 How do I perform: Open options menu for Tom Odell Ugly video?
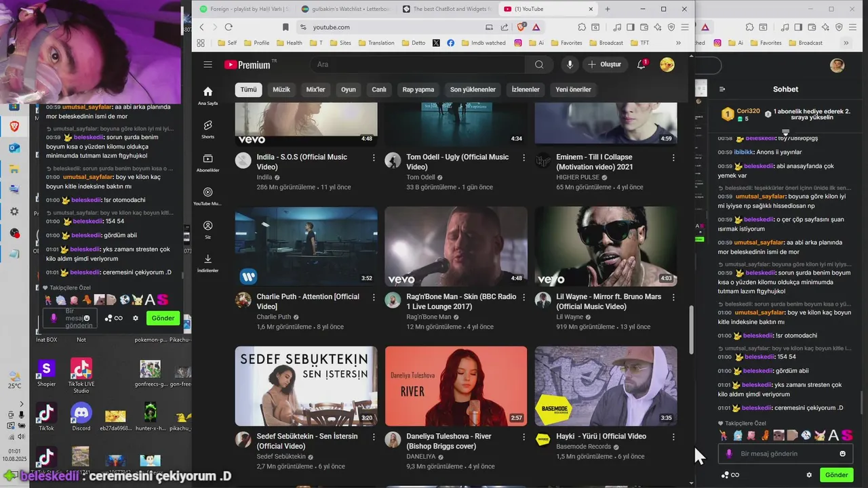(x=524, y=157)
